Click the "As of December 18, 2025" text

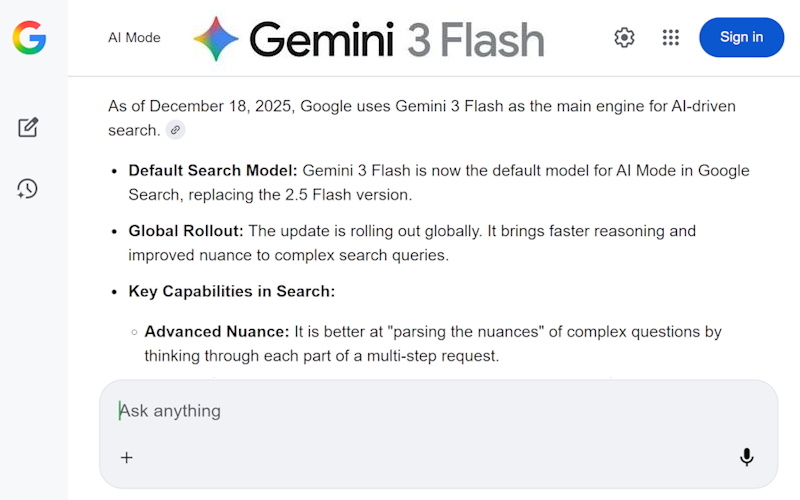[x=202, y=106]
